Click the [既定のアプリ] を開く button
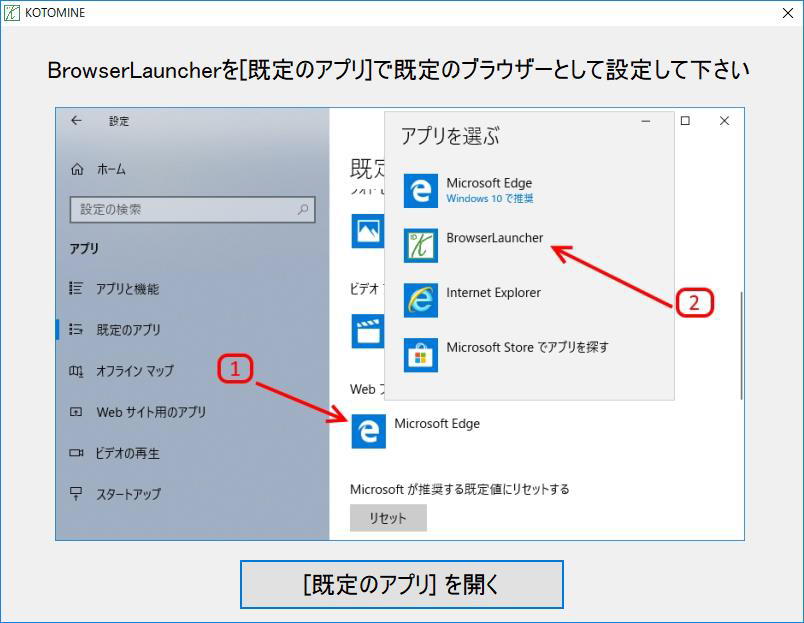This screenshot has height=623, width=804. [401, 584]
